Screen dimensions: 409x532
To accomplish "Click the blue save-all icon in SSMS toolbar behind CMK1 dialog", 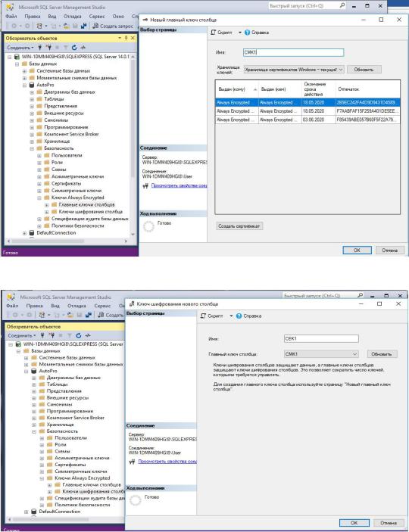I will pyautogui.click(x=84, y=26).
